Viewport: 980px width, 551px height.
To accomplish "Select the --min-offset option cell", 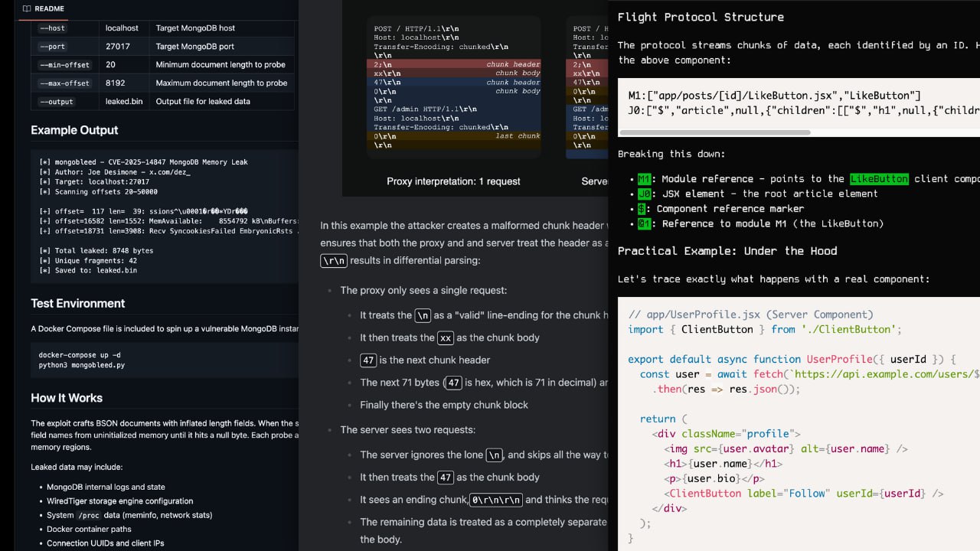I will (65, 65).
